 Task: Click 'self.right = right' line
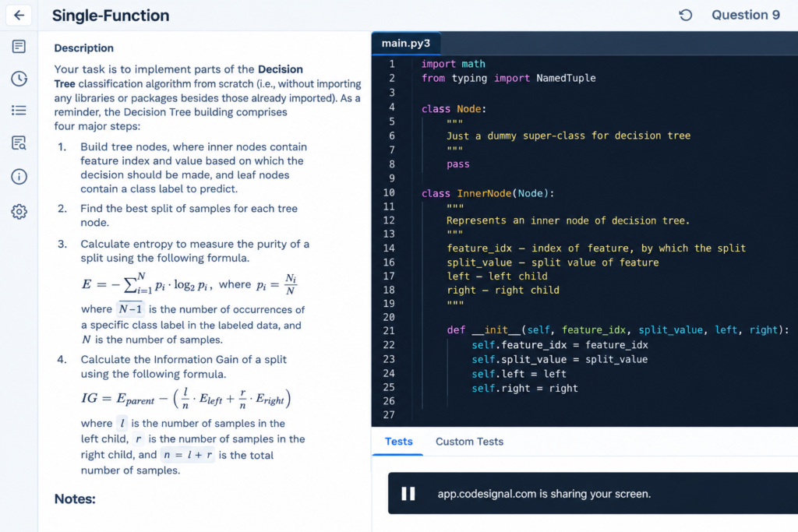pyautogui.click(x=524, y=388)
